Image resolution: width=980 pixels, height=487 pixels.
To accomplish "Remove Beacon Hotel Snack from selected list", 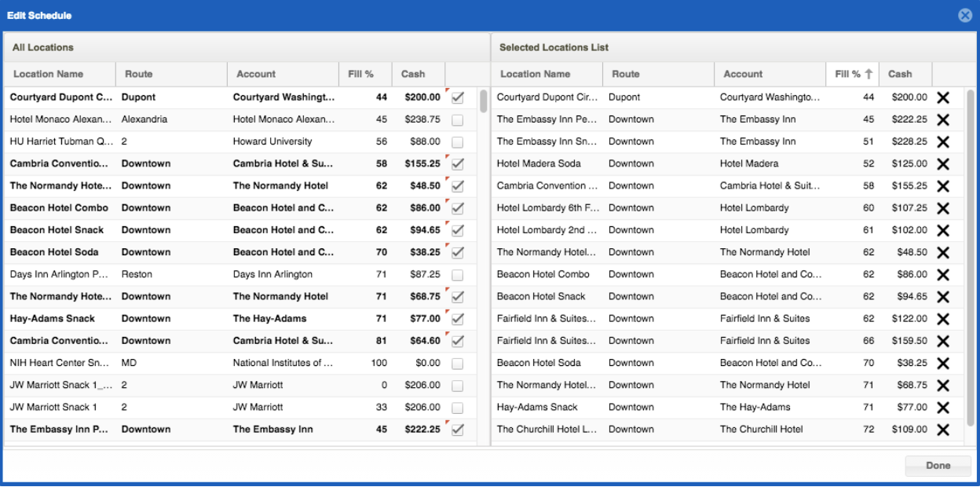I will pyautogui.click(x=943, y=296).
